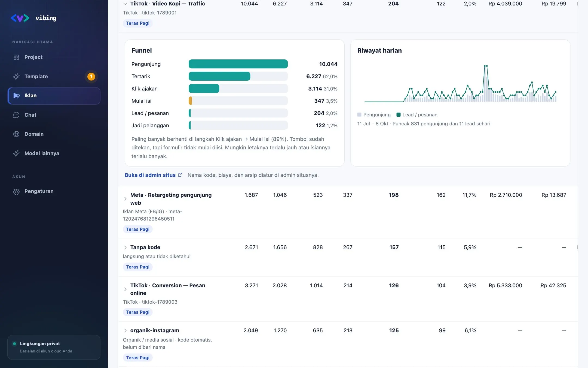Click the Domain globe icon
This screenshot has width=588, height=368.
16,134
